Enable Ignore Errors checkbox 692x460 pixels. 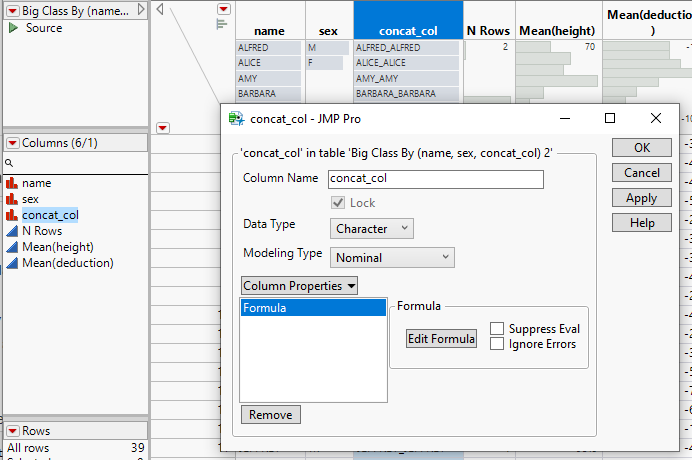click(497, 343)
